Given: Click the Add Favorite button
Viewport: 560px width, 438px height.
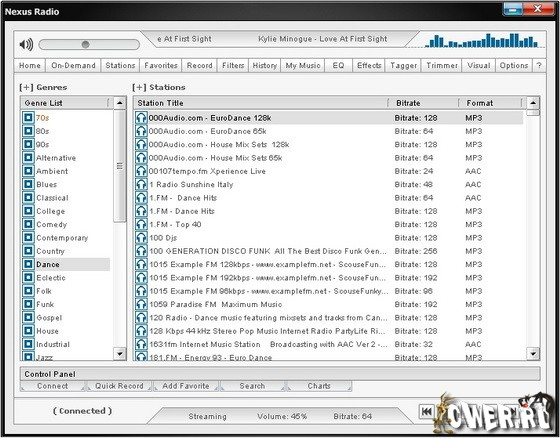Looking at the screenshot, I should tap(186, 386).
